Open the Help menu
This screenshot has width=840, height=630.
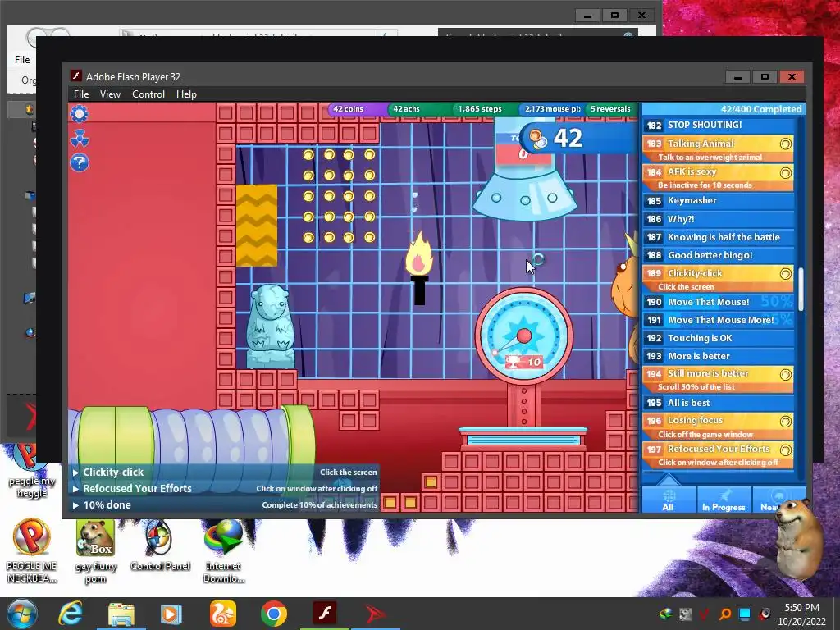coord(186,94)
